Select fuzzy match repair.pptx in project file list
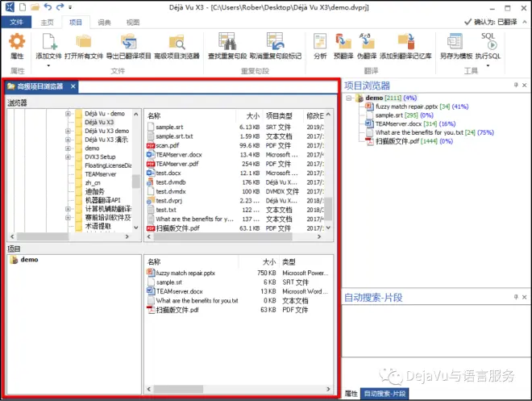 tap(185, 273)
